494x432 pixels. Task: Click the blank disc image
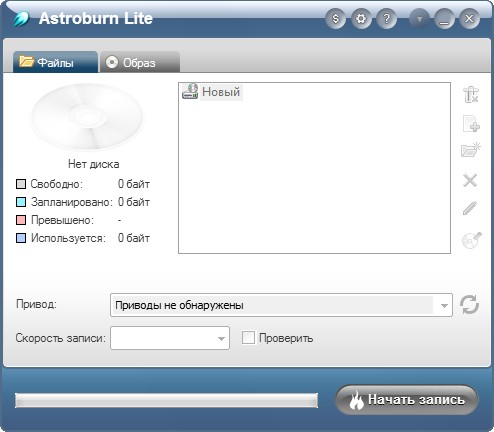click(87, 117)
